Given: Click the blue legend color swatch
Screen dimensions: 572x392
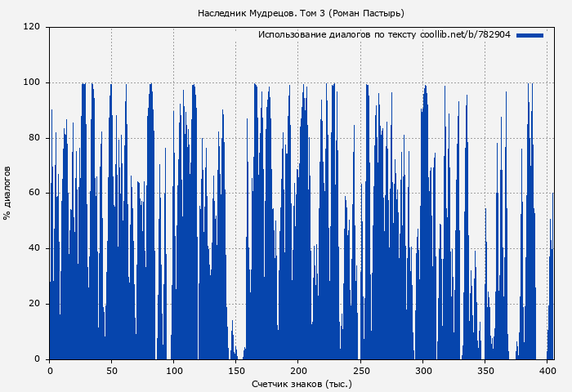Looking at the screenshot, I should [x=530, y=35].
